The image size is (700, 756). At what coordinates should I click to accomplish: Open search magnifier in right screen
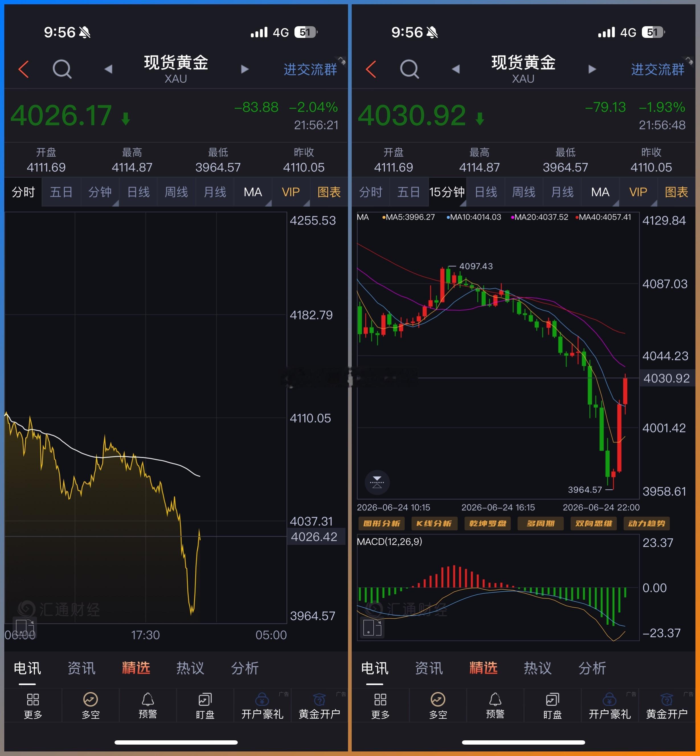(409, 69)
